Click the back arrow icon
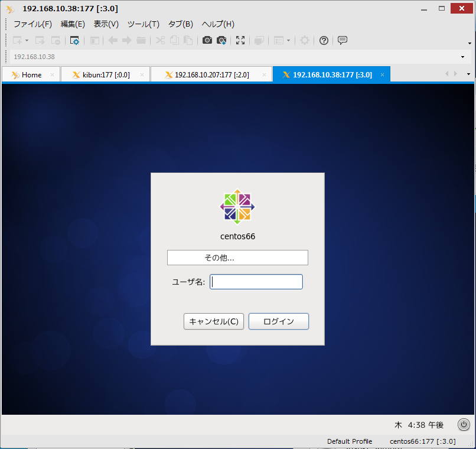The width and height of the screenshot is (476, 449). [x=113, y=40]
